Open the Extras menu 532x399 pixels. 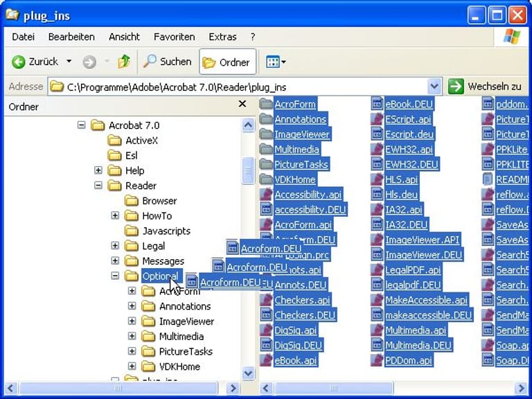click(x=222, y=37)
